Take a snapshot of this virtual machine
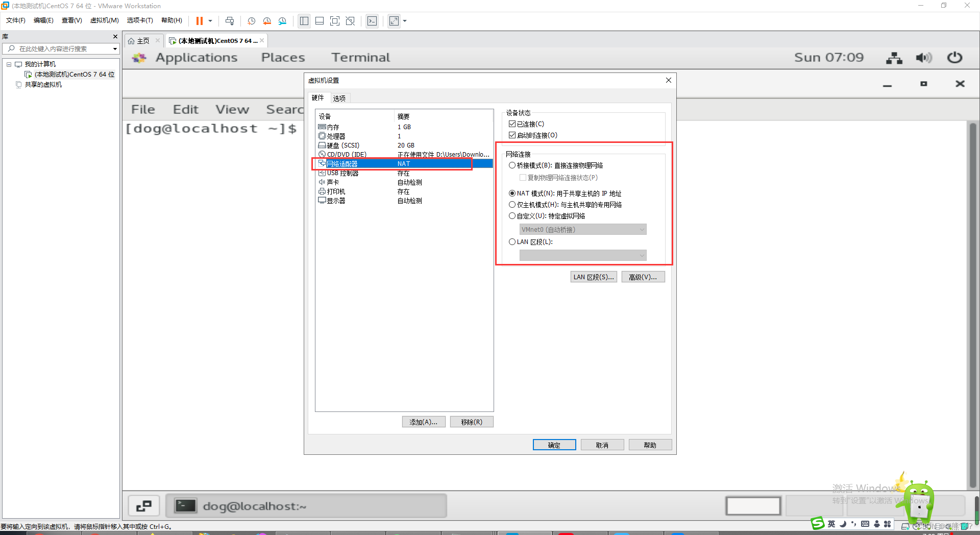The image size is (980, 535). point(251,21)
